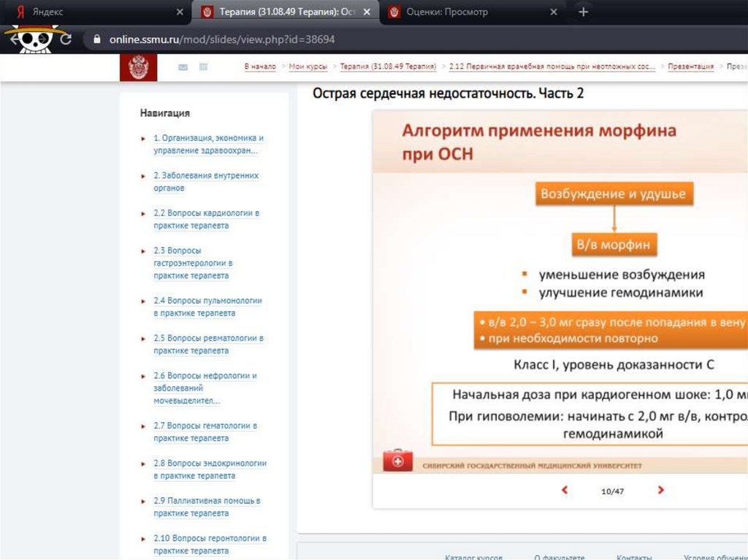The image size is (748, 560).
Task: Switch to the Терапия (31.08.49 Терапия) tab
Action: 285,12
